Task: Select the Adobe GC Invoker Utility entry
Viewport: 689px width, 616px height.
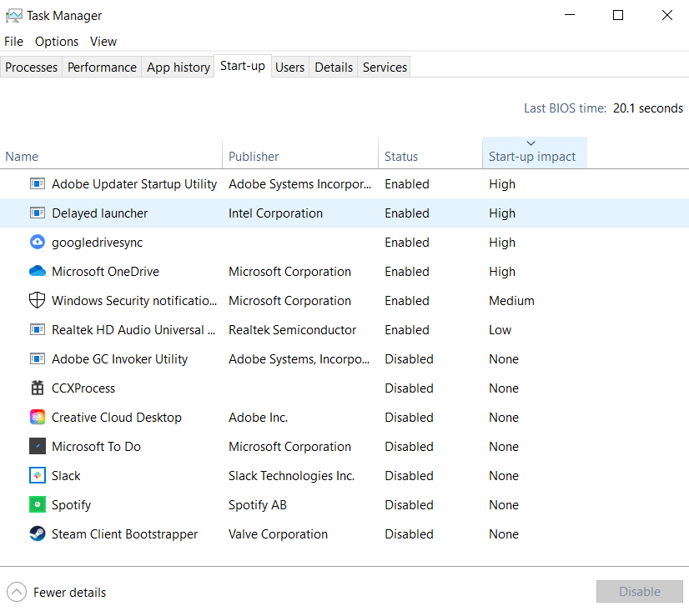Action: pyautogui.click(x=119, y=359)
